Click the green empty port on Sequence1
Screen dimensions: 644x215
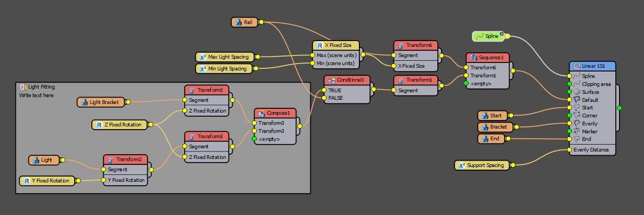466,84
